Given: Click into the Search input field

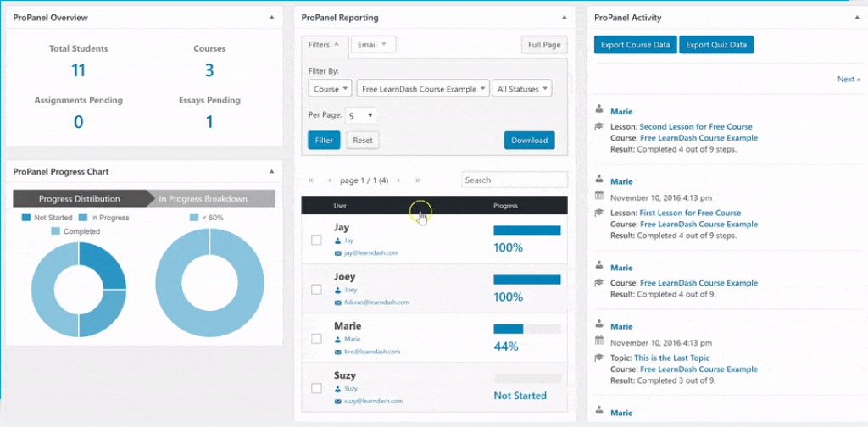Looking at the screenshot, I should 514,180.
